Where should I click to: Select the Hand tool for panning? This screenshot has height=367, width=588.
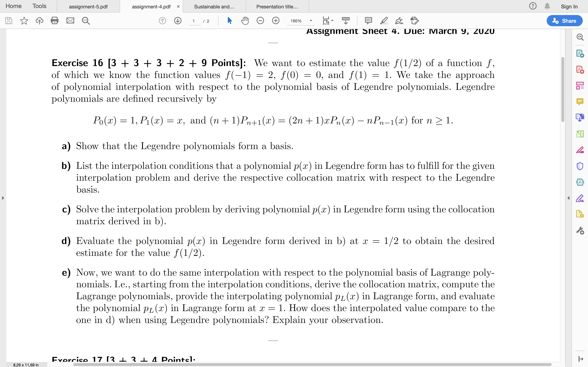pos(245,21)
